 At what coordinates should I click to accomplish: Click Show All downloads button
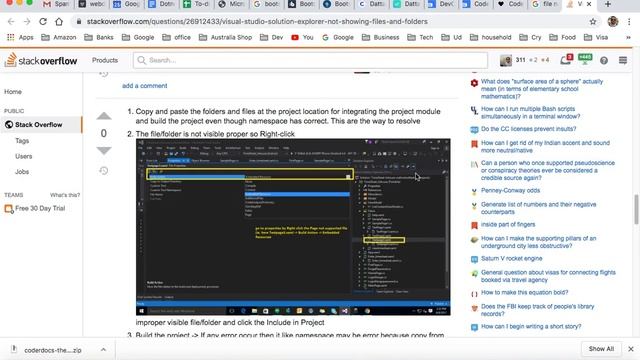click(x=601, y=349)
